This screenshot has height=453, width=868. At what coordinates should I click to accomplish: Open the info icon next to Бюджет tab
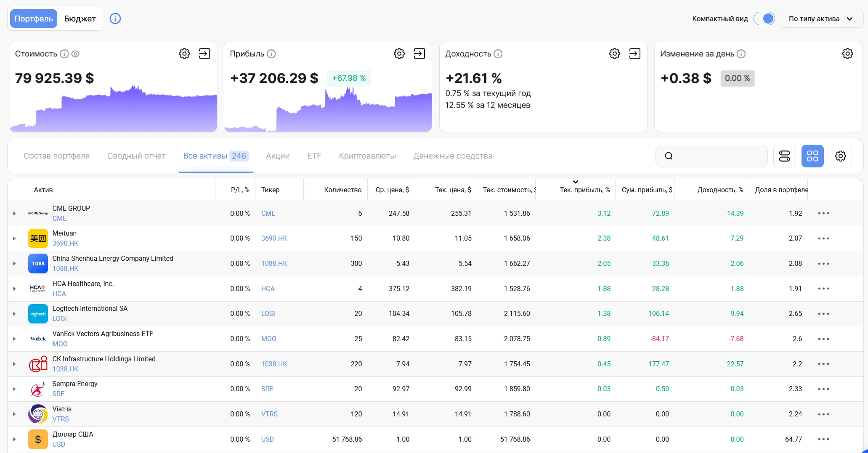115,19
